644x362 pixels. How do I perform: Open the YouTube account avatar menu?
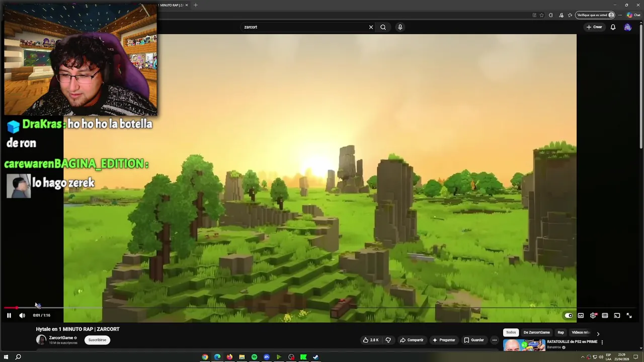pyautogui.click(x=627, y=27)
